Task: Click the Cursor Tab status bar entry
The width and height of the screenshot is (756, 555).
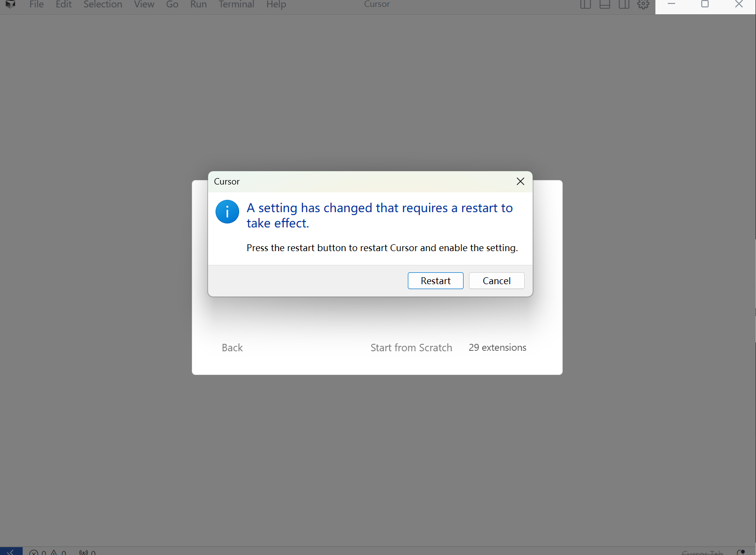Action: pos(702,552)
